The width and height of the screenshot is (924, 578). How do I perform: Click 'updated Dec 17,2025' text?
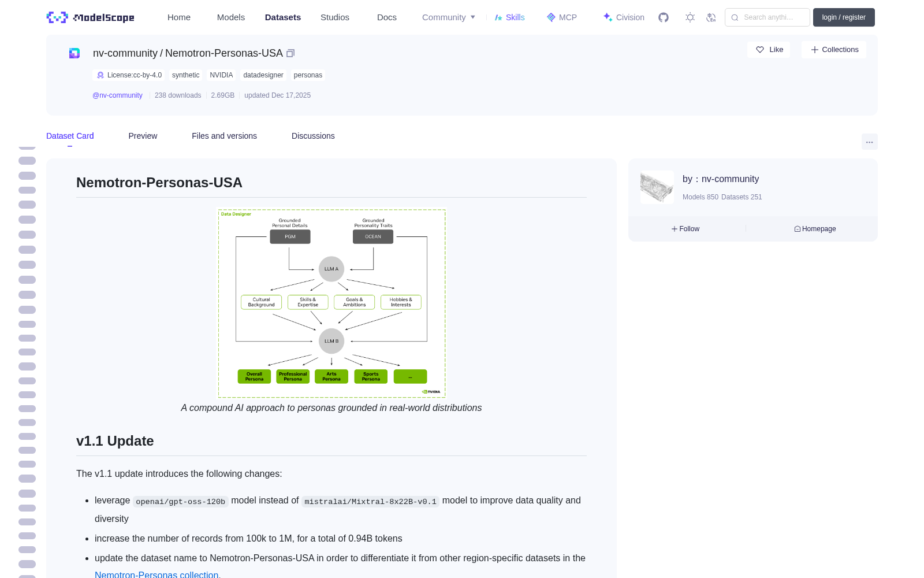click(x=277, y=95)
